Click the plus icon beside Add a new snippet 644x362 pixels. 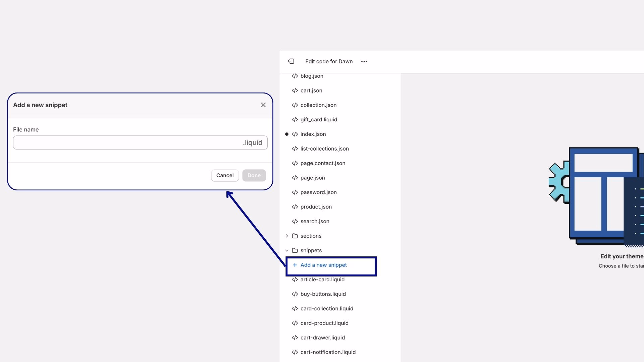click(295, 265)
